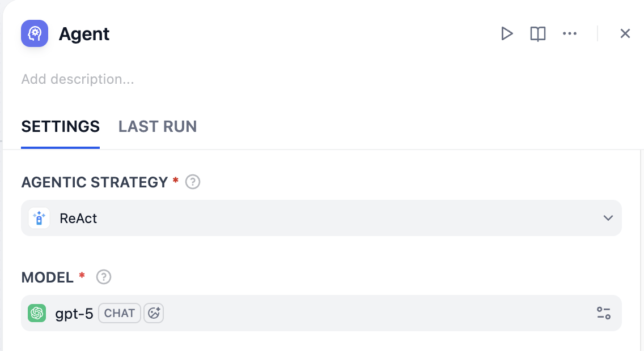
Task: Click the vision capability badge next to CHAT
Action: [x=154, y=313]
